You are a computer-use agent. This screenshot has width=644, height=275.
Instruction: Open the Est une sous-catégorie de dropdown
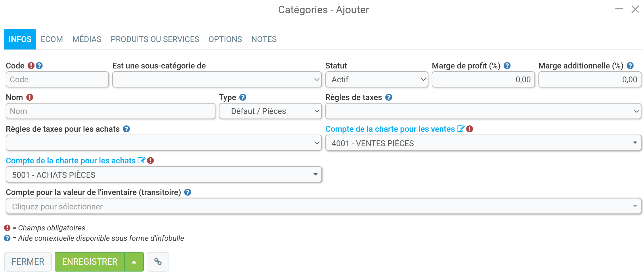217,79
